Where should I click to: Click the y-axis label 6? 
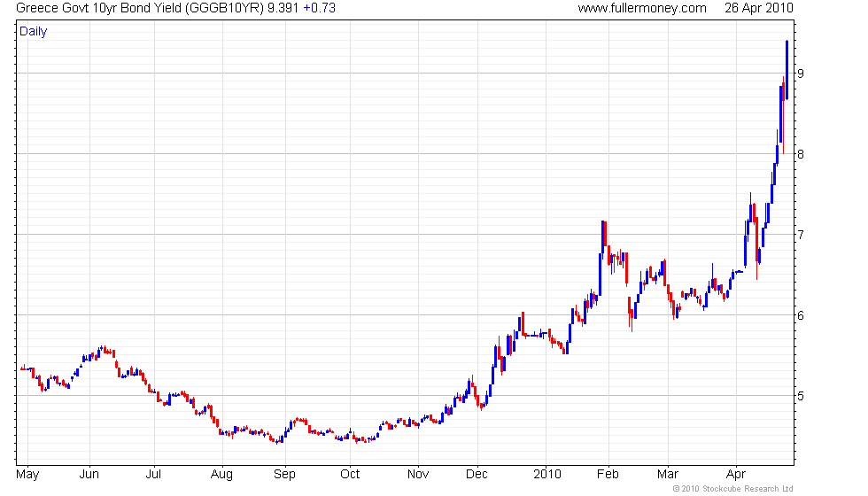(x=801, y=315)
